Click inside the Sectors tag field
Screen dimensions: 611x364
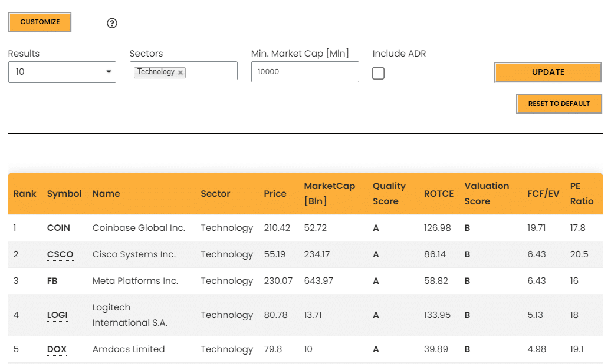[183, 71]
